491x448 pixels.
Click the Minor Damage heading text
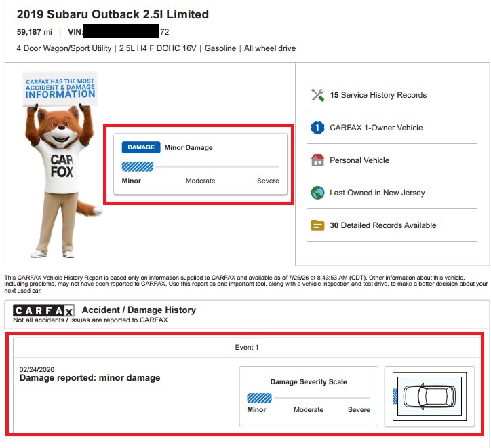click(189, 148)
